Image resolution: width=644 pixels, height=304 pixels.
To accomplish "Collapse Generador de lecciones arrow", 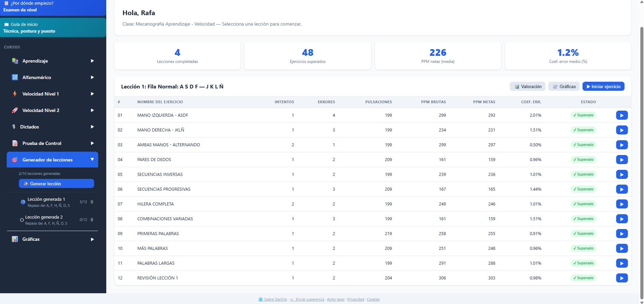I will click(x=92, y=159).
